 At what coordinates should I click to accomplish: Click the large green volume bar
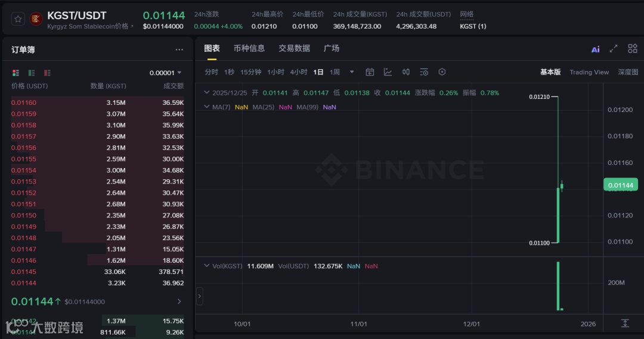pos(558,286)
